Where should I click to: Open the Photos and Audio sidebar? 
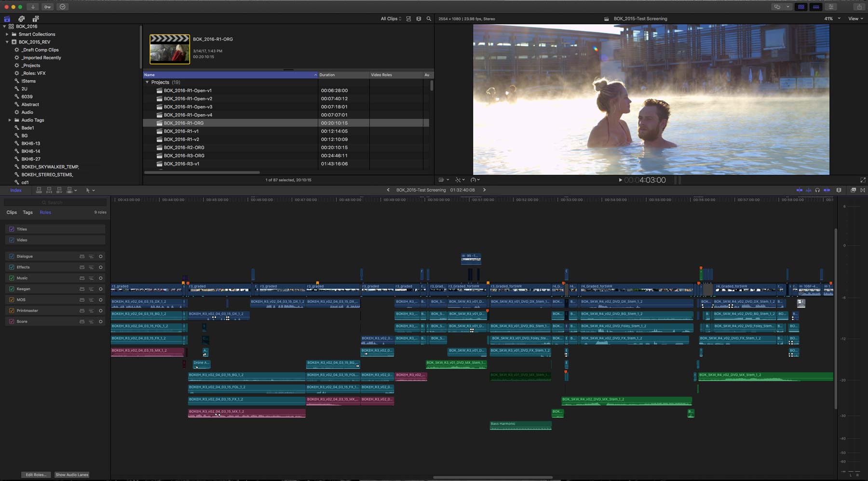21,19
